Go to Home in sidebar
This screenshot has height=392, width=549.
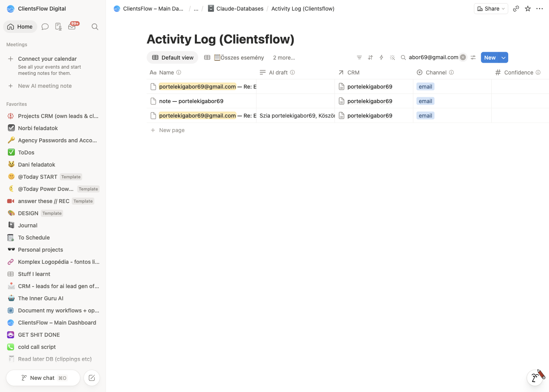[x=20, y=27]
